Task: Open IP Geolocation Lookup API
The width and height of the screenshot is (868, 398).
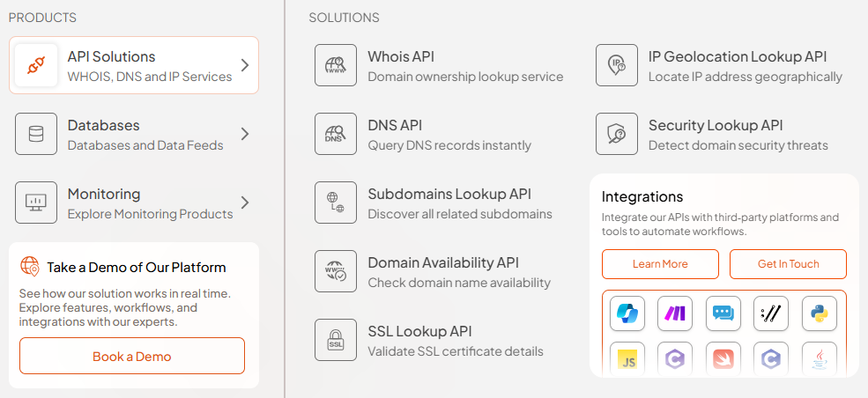Action: pyautogui.click(x=737, y=65)
